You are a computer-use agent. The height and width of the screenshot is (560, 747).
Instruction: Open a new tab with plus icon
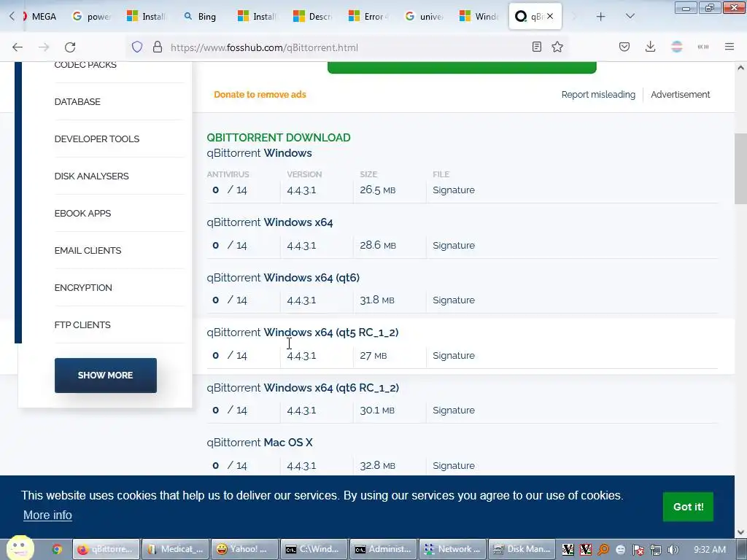[601, 17]
